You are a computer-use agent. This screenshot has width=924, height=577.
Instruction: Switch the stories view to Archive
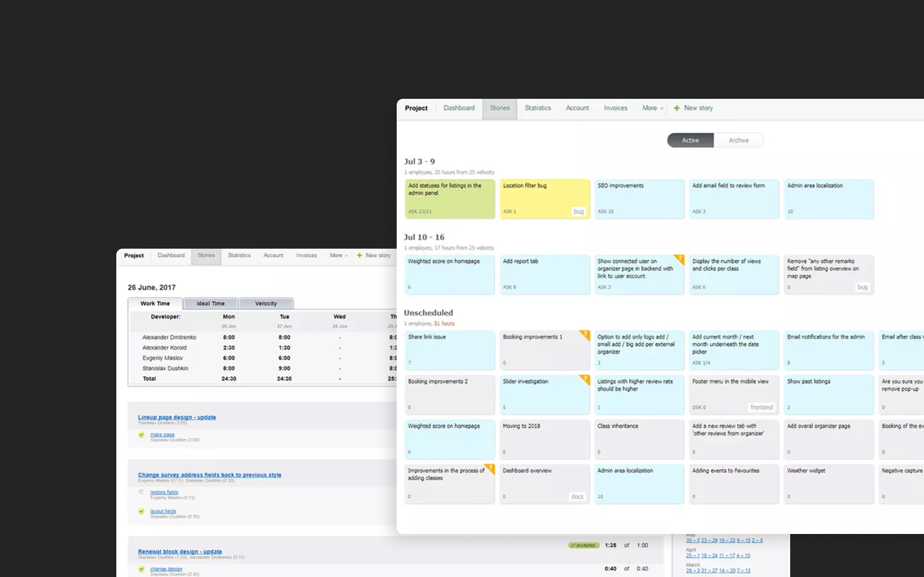click(738, 140)
